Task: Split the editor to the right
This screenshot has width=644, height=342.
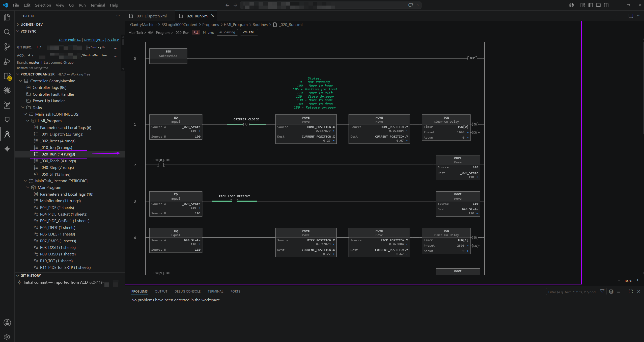Action: pos(631,16)
